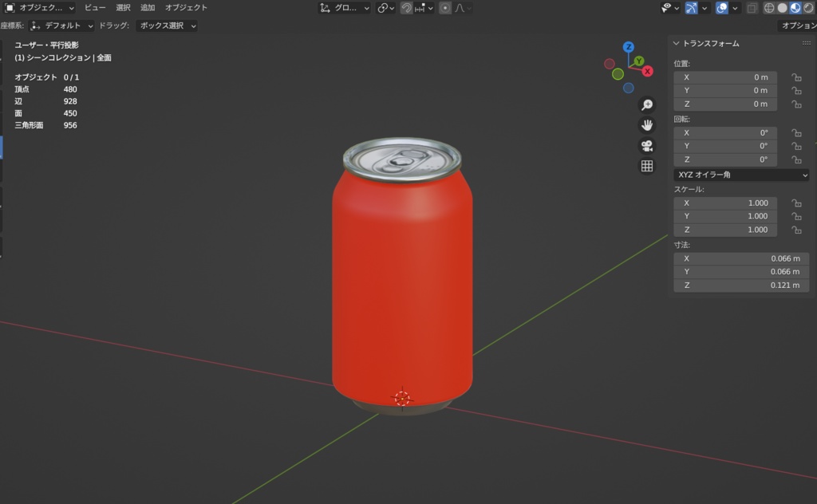This screenshot has height=504, width=817.
Task: Click the green negative Y gizmo circle
Action: 618,74
